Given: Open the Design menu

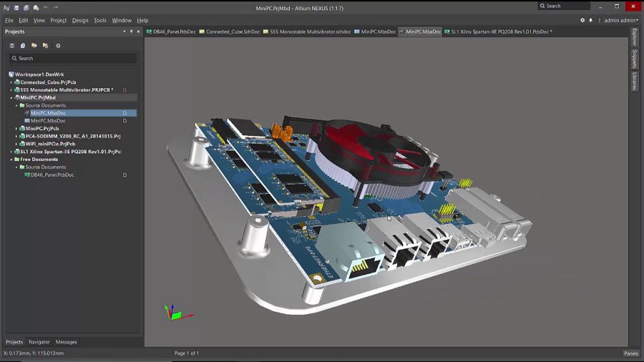Looking at the screenshot, I should (x=80, y=20).
